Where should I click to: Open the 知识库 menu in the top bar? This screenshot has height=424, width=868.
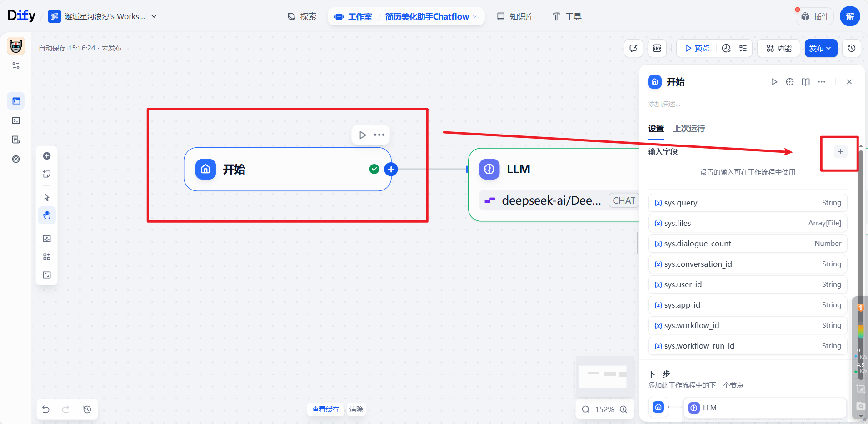point(515,16)
